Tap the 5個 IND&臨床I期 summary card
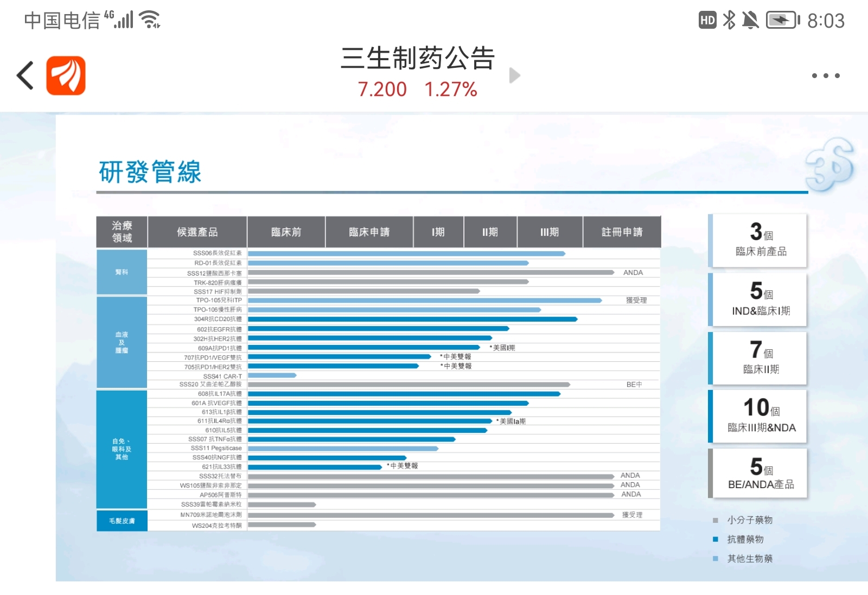 (758, 299)
